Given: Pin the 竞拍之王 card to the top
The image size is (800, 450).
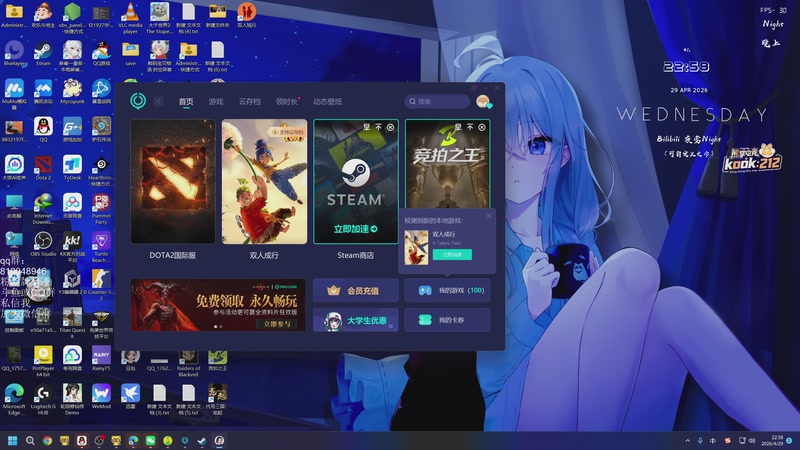Looking at the screenshot, I should (x=470, y=127).
